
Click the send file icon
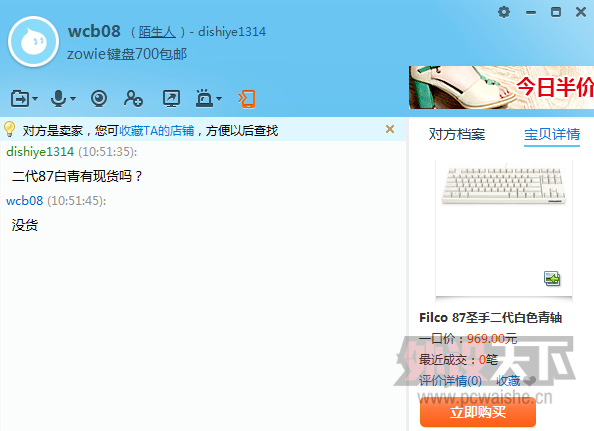(20, 99)
